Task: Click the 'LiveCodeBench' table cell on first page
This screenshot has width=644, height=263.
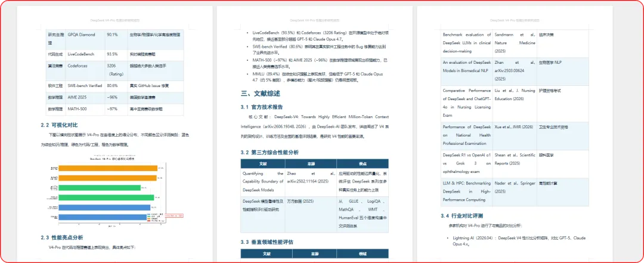Action: click(x=85, y=54)
